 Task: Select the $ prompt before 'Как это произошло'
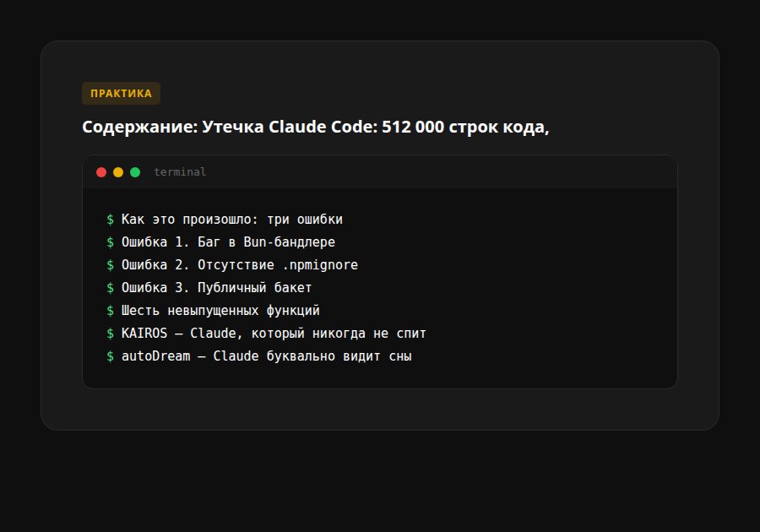coord(109,219)
